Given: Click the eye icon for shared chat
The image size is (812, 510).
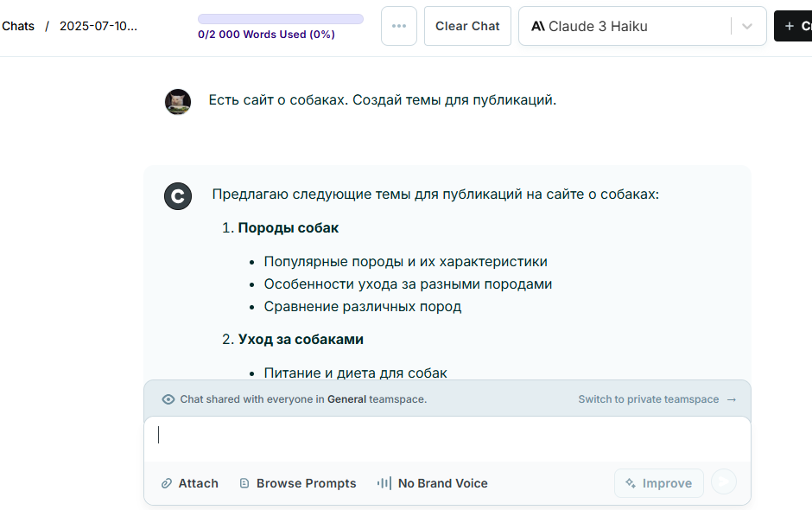Looking at the screenshot, I should 168,399.
